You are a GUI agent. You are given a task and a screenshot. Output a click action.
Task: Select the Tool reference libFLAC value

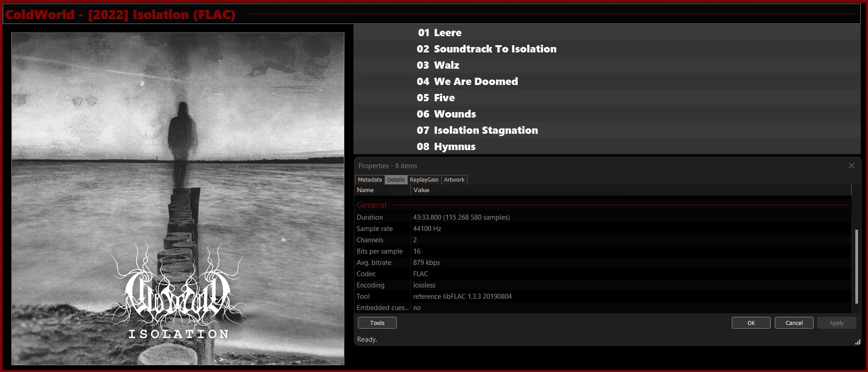(x=462, y=297)
